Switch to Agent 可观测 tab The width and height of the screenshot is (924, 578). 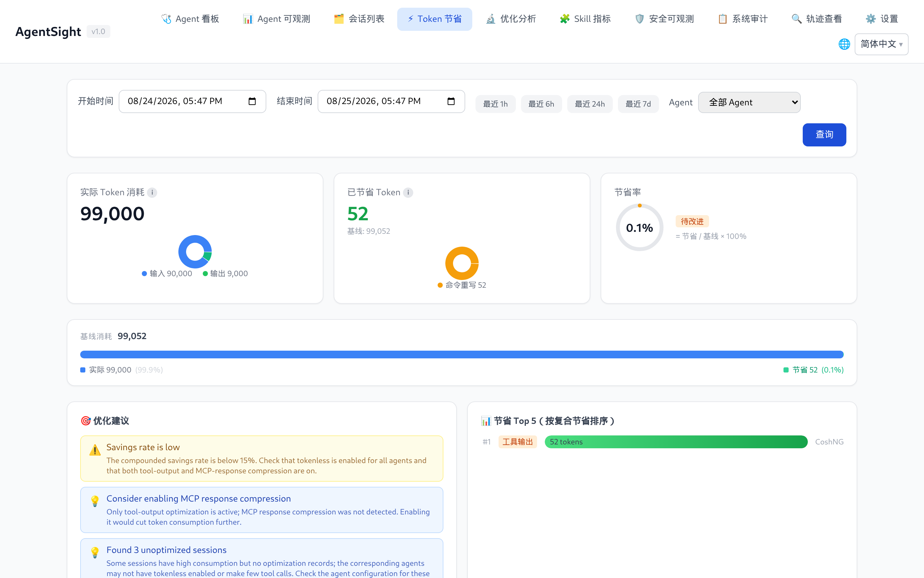[277, 19]
